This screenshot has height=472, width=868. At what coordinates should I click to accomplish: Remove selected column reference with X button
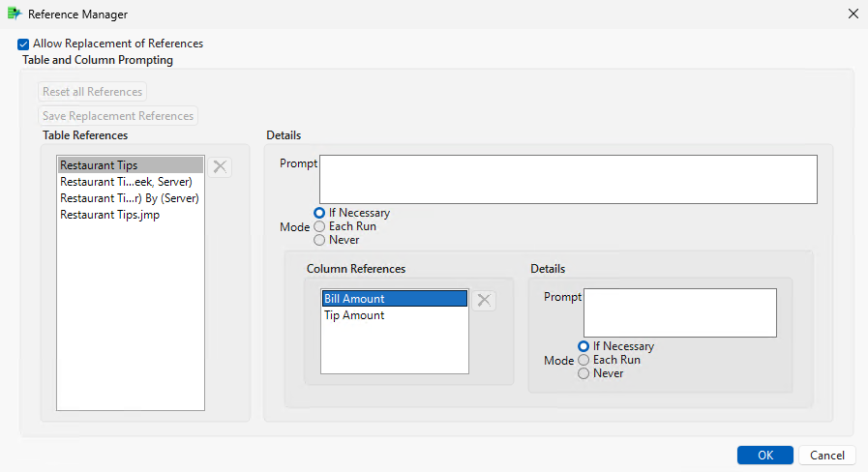[x=484, y=300]
